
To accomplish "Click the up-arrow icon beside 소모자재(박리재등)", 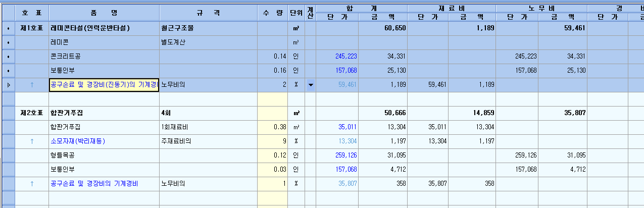I will [x=32, y=141].
